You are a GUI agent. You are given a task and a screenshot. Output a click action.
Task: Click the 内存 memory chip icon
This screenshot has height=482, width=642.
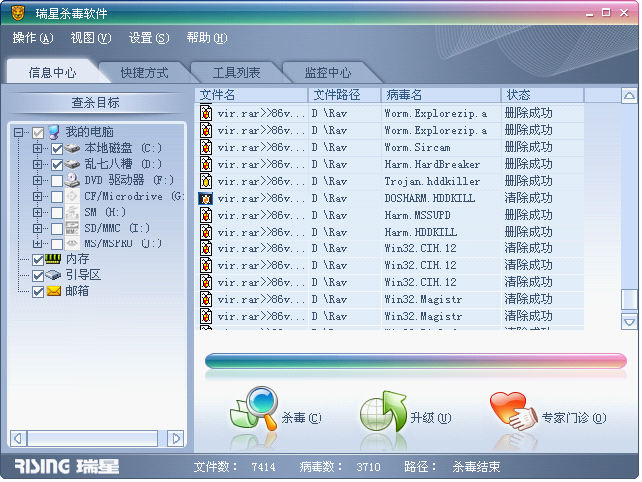pos(53,259)
